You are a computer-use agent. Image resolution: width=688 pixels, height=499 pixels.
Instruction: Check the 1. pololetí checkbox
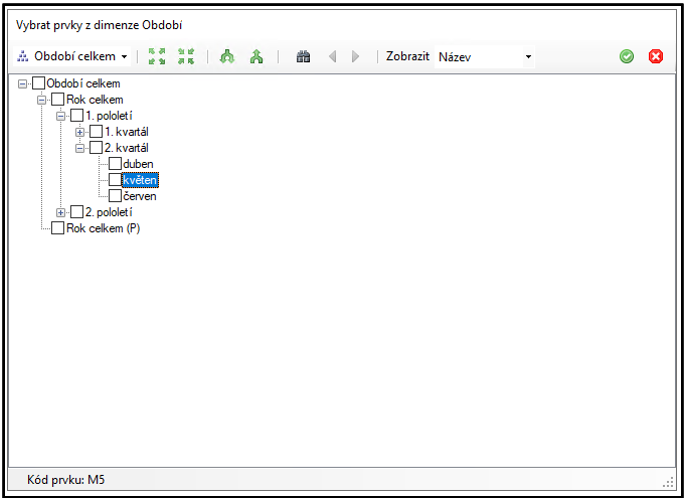(77, 116)
